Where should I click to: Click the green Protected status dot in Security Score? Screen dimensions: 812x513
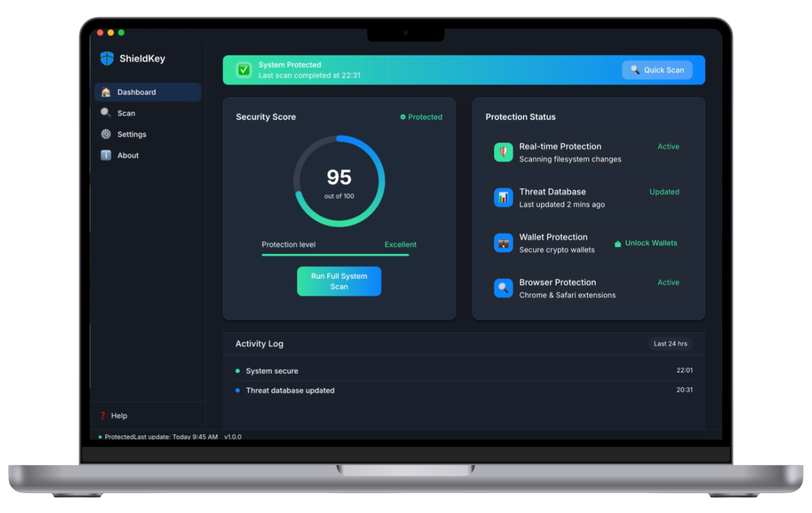point(403,117)
